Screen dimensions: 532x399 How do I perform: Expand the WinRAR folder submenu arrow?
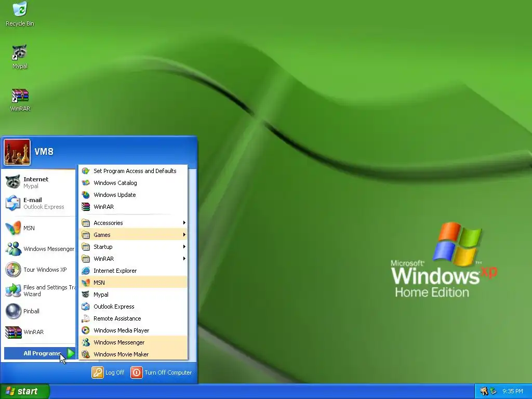click(x=184, y=259)
